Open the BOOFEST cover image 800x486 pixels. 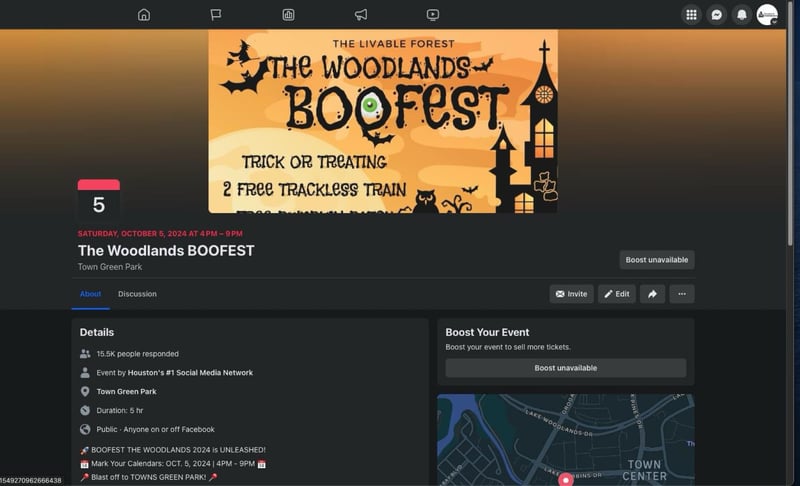coord(383,121)
